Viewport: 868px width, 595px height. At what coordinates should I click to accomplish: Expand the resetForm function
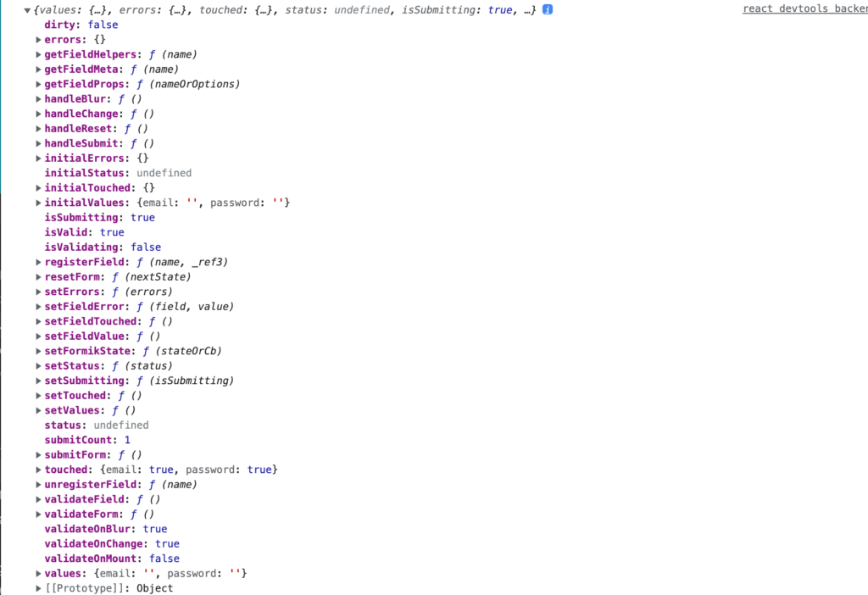[x=38, y=276]
